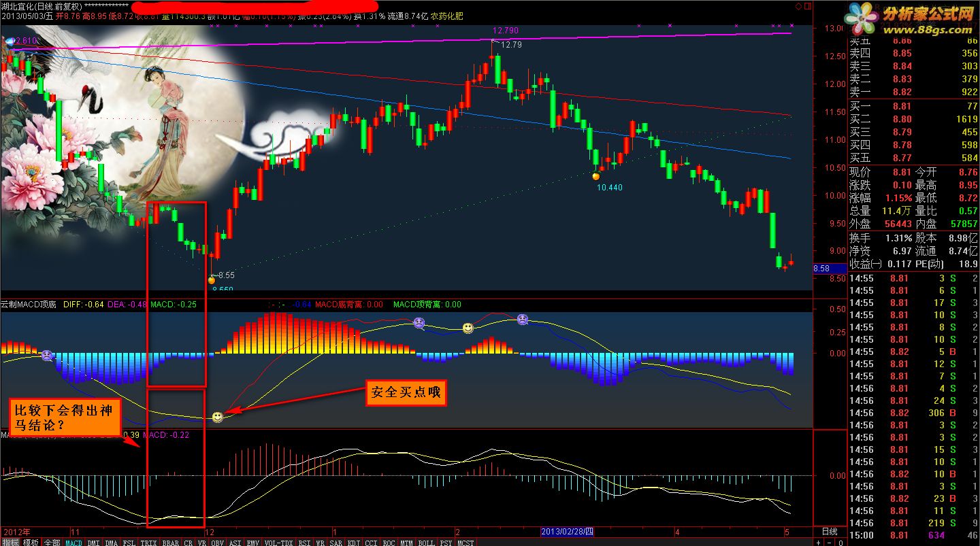This screenshot has width=980, height=546.
Task: Click the plus zoom button at bottom right
Action: point(819,543)
